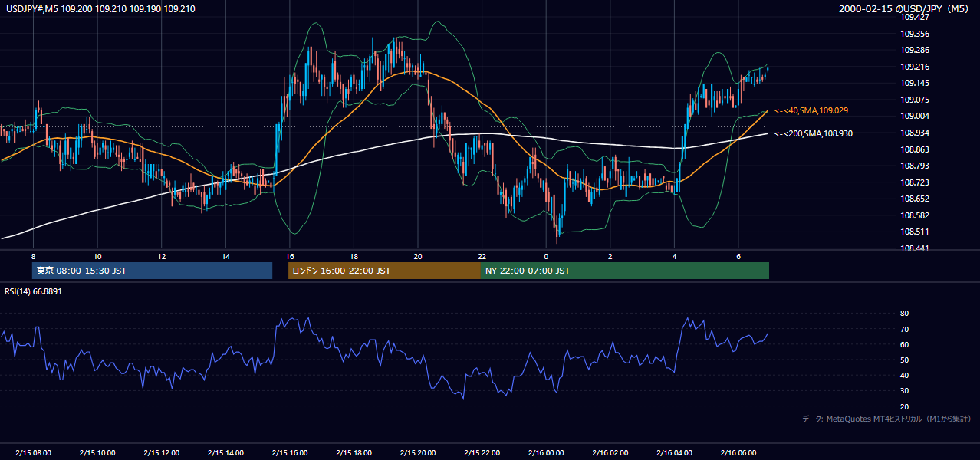Click the MetaQuotes MT4 data source note
Screen dimensions: 980x460
point(887,419)
